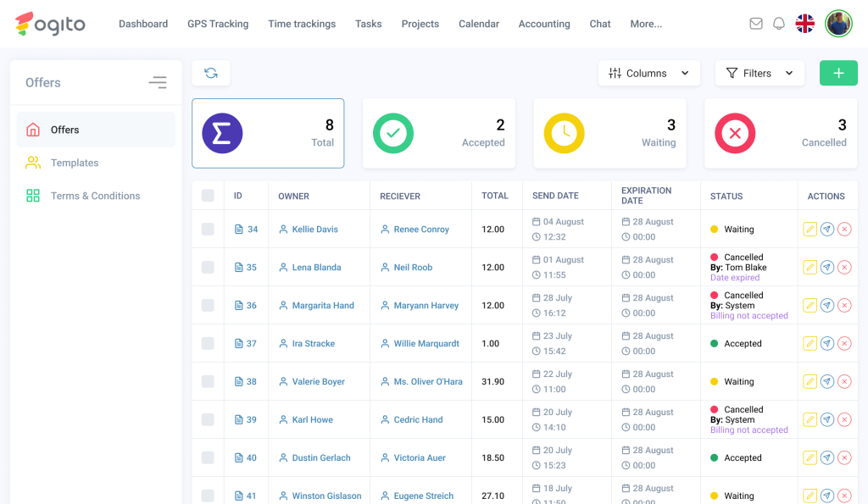Click the refresh icon above the table
The width and height of the screenshot is (868, 504).
click(x=211, y=74)
